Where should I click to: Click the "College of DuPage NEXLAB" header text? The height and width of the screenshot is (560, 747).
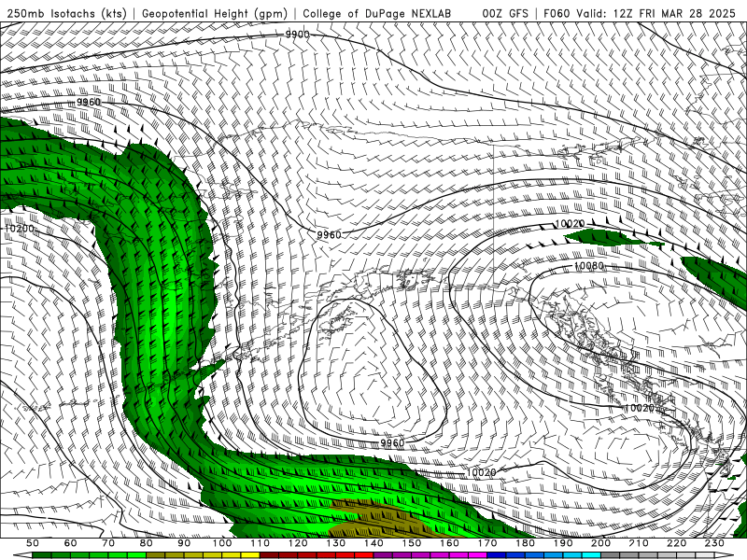click(377, 14)
